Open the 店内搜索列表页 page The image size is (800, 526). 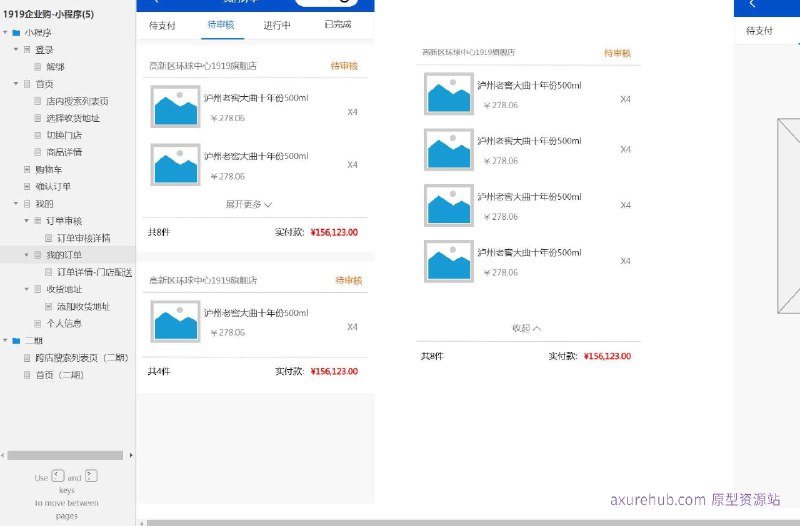click(x=77, y=101)
